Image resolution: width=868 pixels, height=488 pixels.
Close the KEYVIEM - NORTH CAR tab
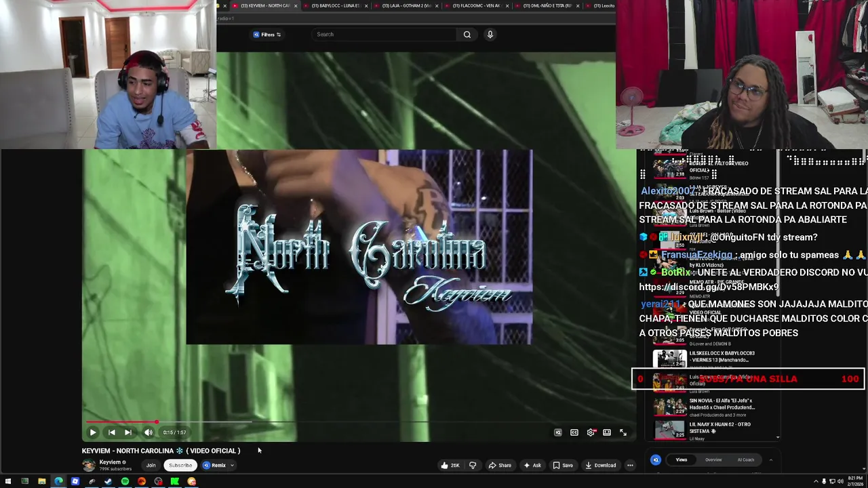tap(296, 5)
